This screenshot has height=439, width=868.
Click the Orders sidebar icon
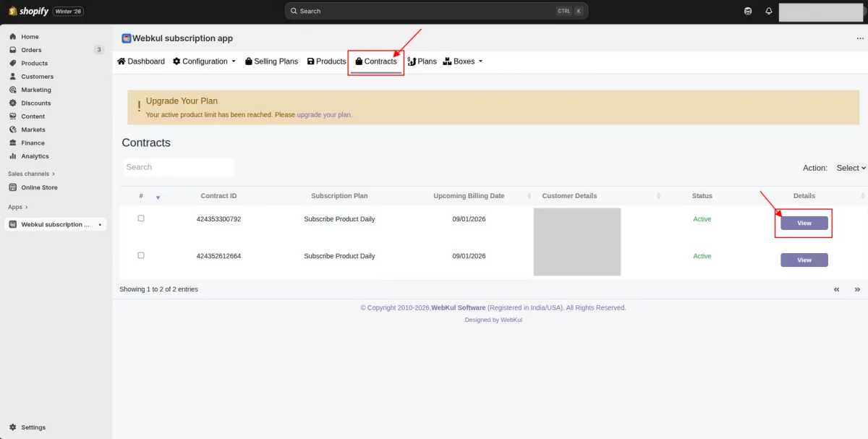(x=13, y=50)
